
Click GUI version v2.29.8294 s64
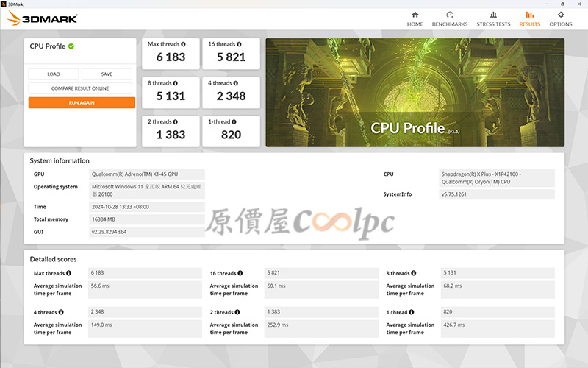[146, 232]
